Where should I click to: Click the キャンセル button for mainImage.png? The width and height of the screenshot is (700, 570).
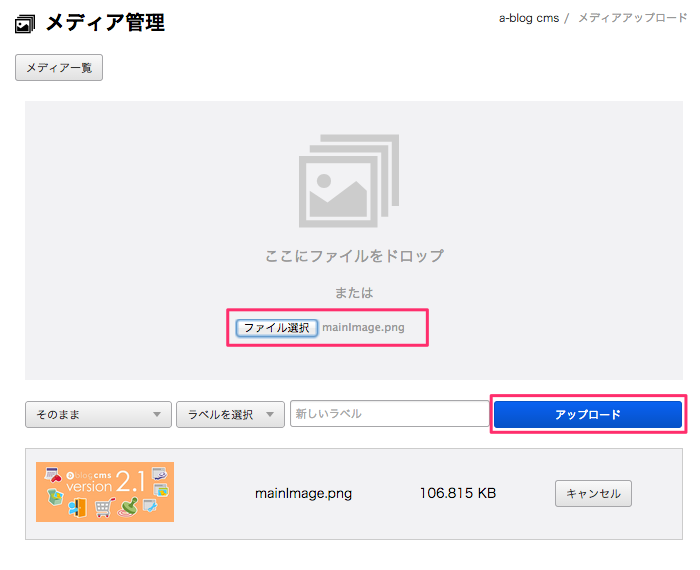click(593, 493)
